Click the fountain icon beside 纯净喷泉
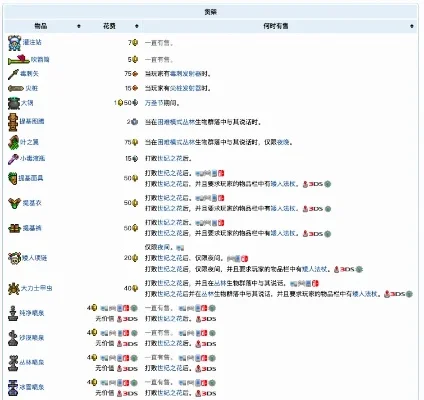The image size is (424, 400). (x=13, y=313)
